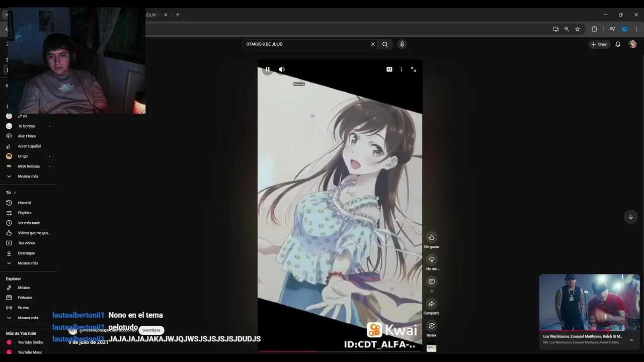Open the browser zoom indicator
Viewport: 644px width, 362px height.
tap(567, 29)
